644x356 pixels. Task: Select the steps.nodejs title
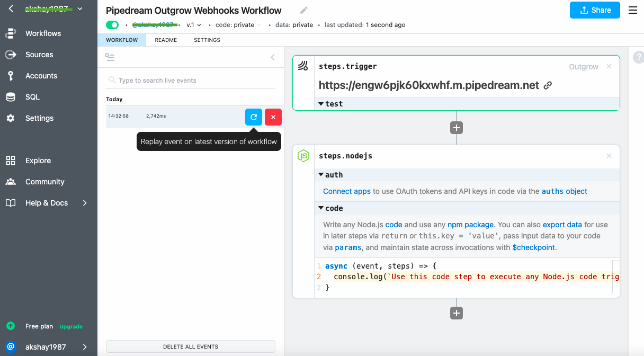345,156
